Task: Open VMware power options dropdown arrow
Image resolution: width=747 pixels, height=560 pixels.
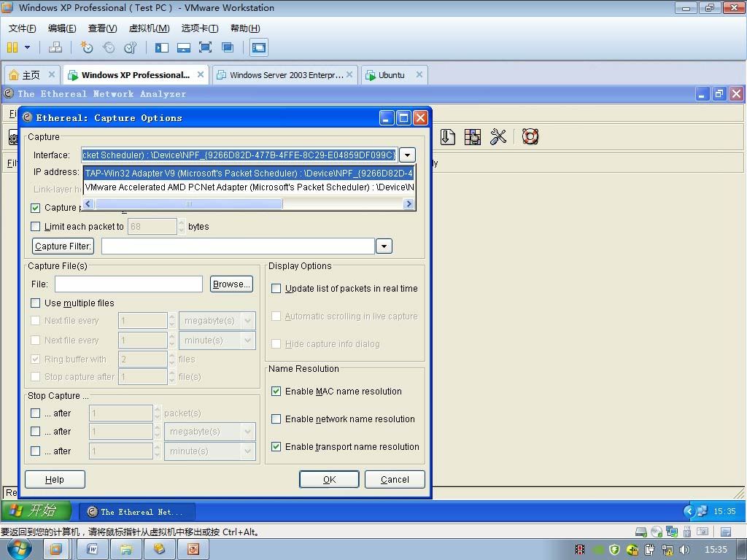Action: pos(27,47)
